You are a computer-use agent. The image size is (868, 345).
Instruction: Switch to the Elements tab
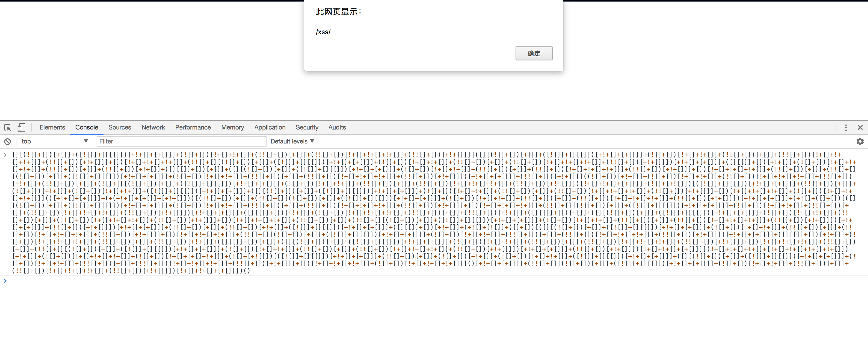pos(53,127)
